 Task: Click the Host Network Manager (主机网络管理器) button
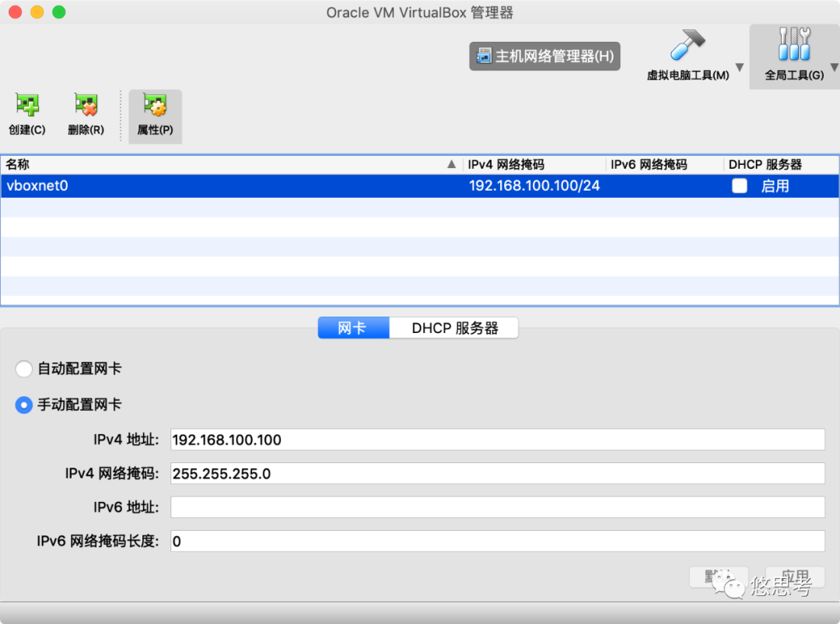pyautogui.click(x=544, y=56)
